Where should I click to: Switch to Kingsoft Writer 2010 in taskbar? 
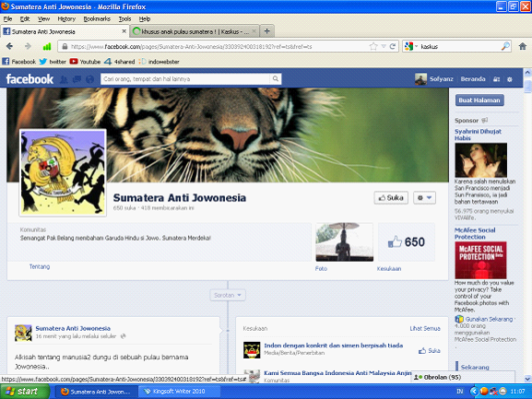(x=179, y=392)
